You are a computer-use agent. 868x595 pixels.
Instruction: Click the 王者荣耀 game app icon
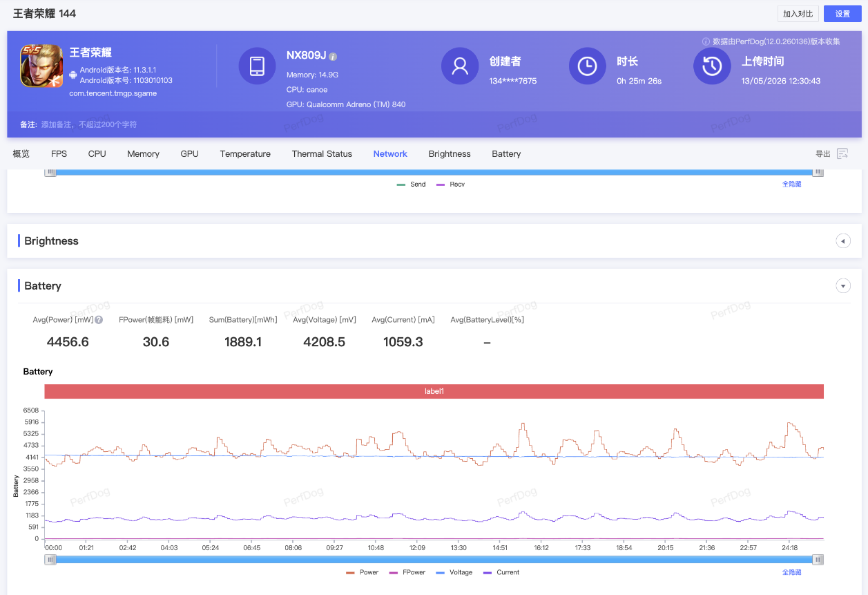click(41, 66)
